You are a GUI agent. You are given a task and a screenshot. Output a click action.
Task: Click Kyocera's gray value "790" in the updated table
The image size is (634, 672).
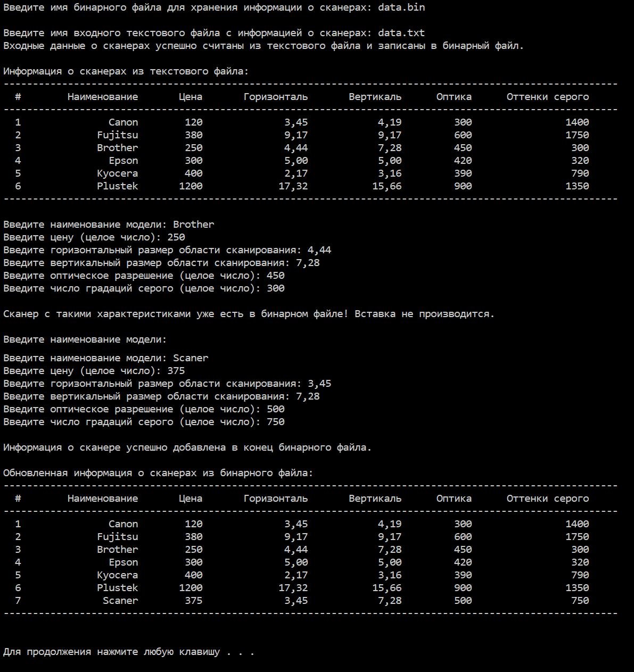tap(580, 575)
